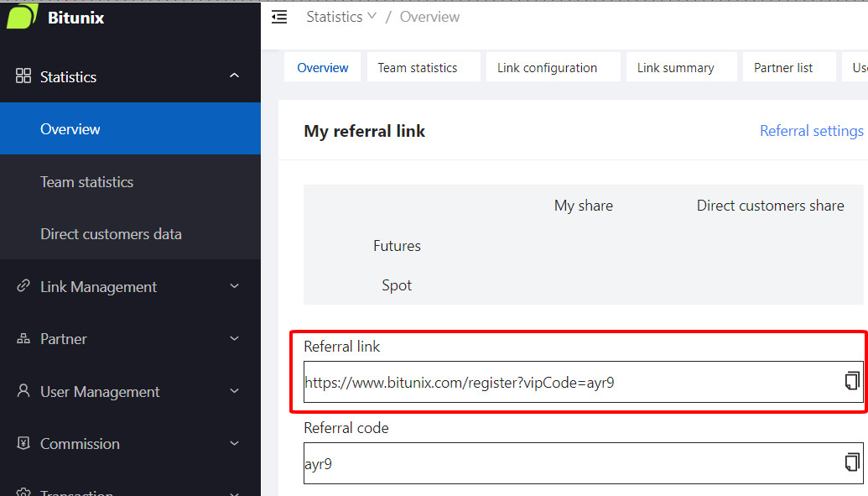Click the Commission icon in sidebar

pos(23,443)
